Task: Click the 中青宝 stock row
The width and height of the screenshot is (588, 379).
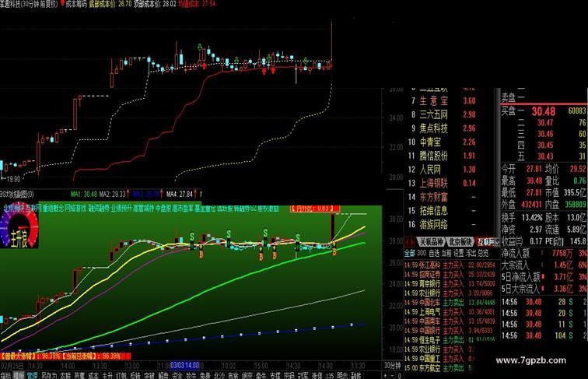Action: [443, 142]
